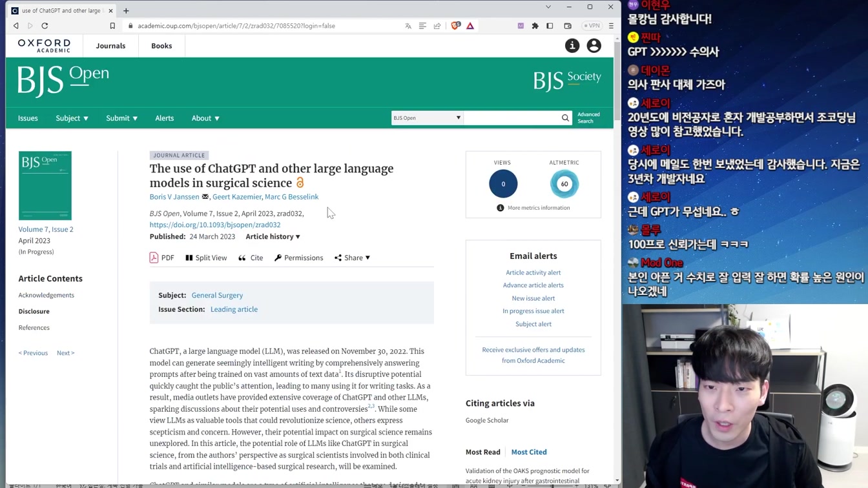Open Google Scholar citing link

[487, 420]
